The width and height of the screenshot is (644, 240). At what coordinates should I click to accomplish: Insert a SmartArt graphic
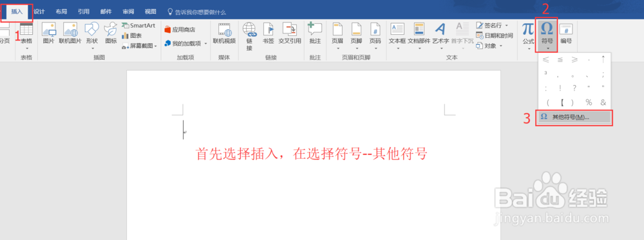click(138, 26)
